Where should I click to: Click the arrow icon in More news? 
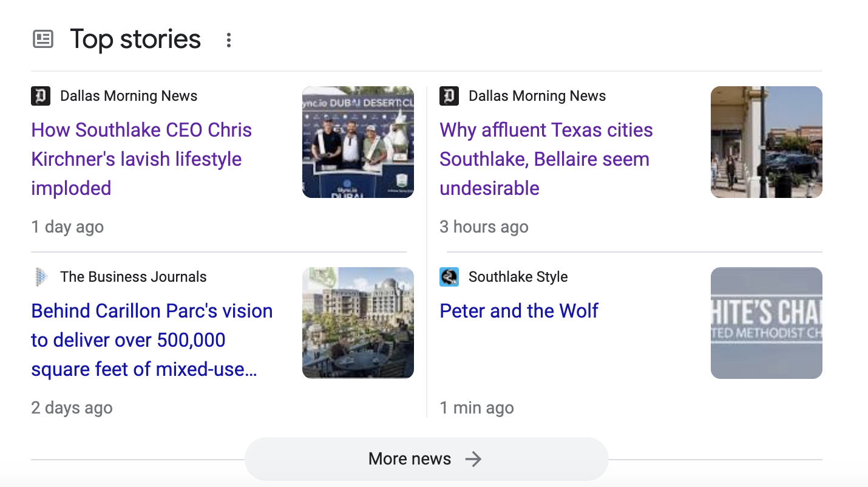pyautogui.click(x=473, y=459)
